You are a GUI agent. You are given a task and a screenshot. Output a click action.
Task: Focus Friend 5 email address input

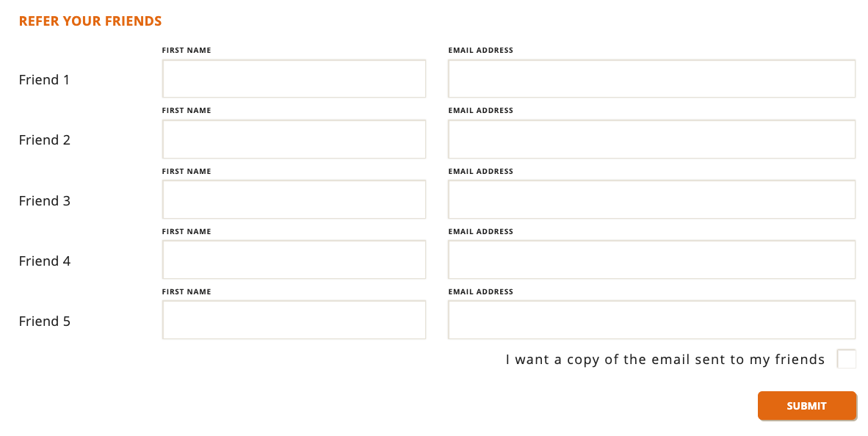coord(651,320)
